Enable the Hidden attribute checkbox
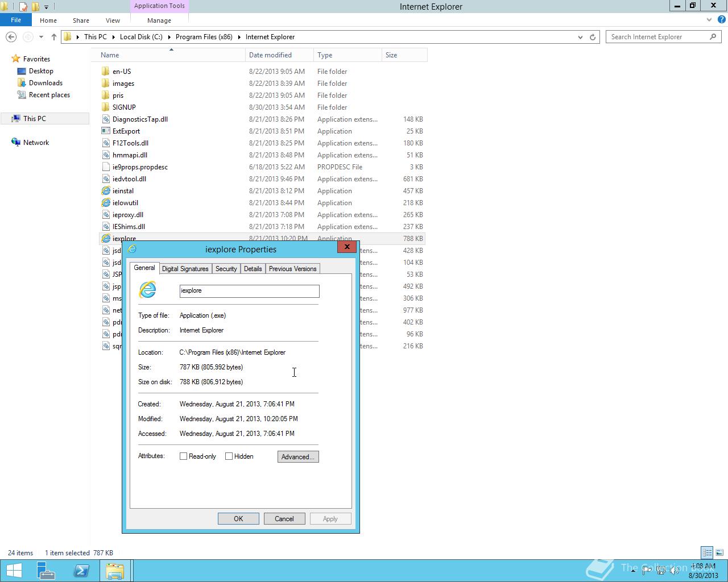The image size is (728, 582). [x=229, y=456]
